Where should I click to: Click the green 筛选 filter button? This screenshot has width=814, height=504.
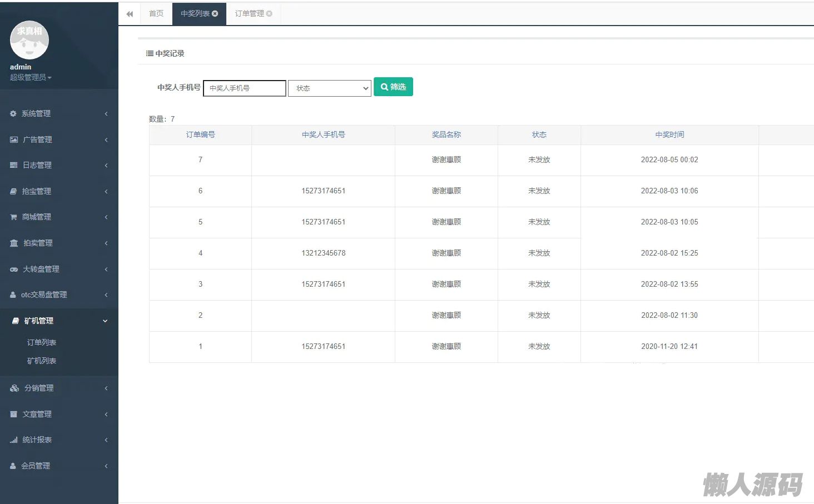pos(393,87)
